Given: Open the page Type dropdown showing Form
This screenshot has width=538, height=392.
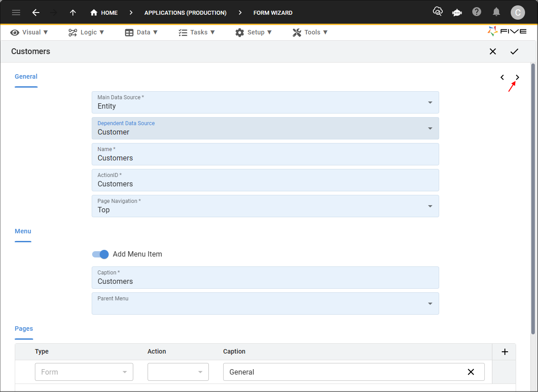Looking at the screenshot, I should [x=84, y=372].
